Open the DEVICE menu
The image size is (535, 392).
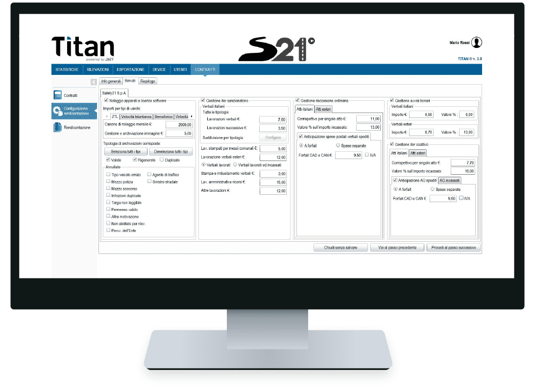[159, 69]
